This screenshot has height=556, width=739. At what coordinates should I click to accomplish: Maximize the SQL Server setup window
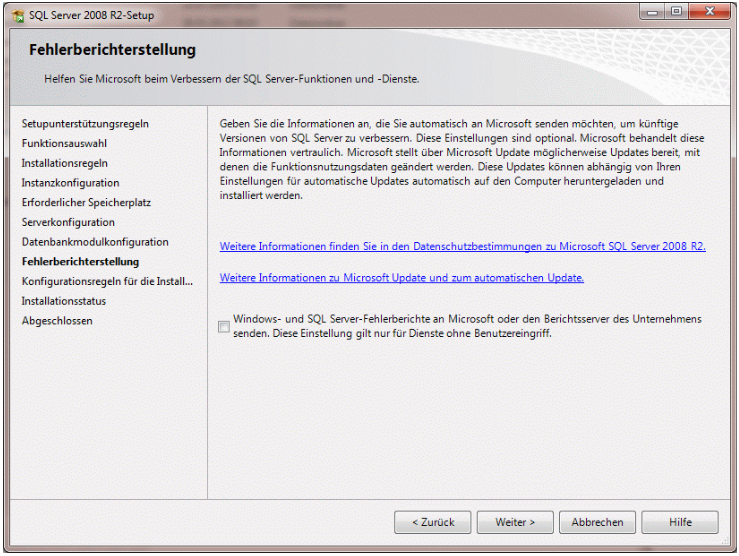pos(676,12)
